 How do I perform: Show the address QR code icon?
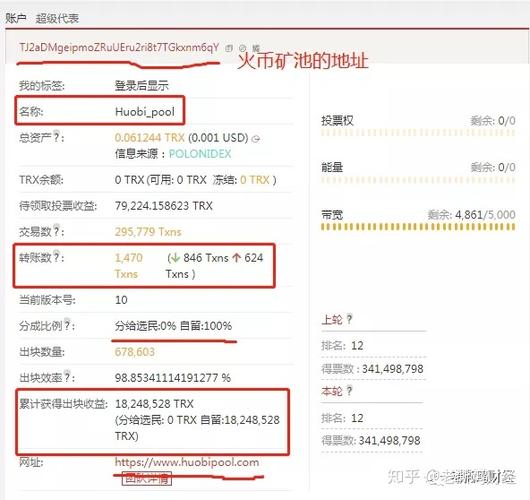[x=256, y=48]
